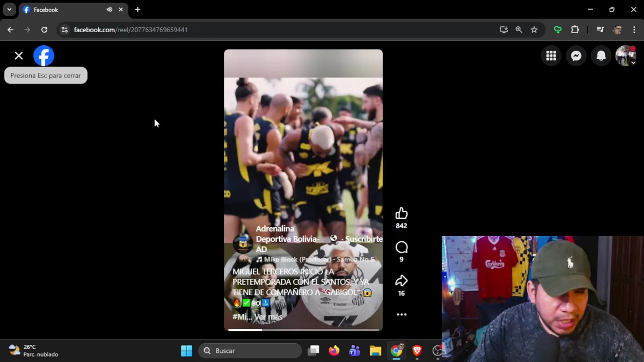Expand caption with Ver más

(268, 317)
